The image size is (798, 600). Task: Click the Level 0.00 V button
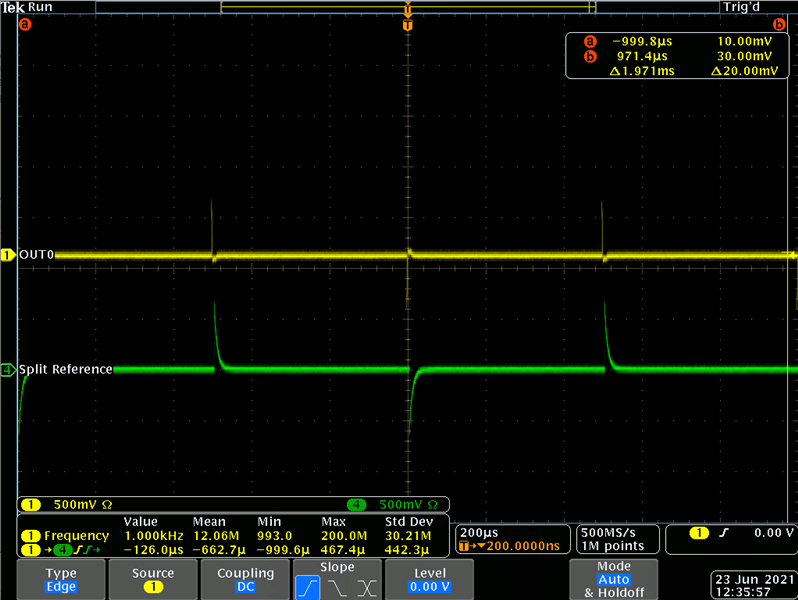430,579
